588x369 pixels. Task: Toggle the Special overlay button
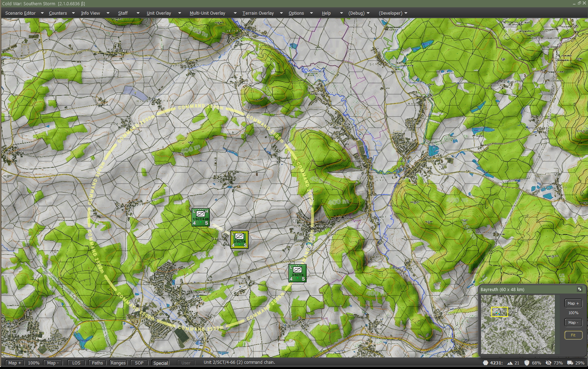point(160,363)
